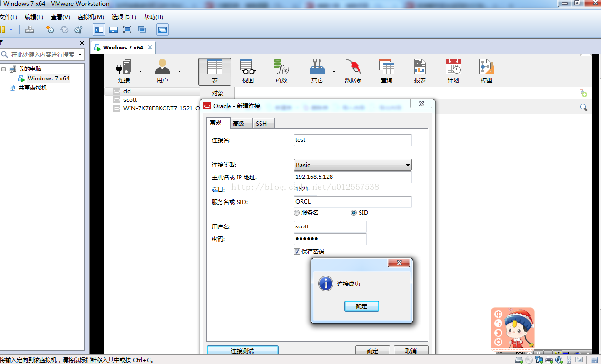Open the 编辑(E) menu
This screenshot has height=364, width=601.
[34, 17]
